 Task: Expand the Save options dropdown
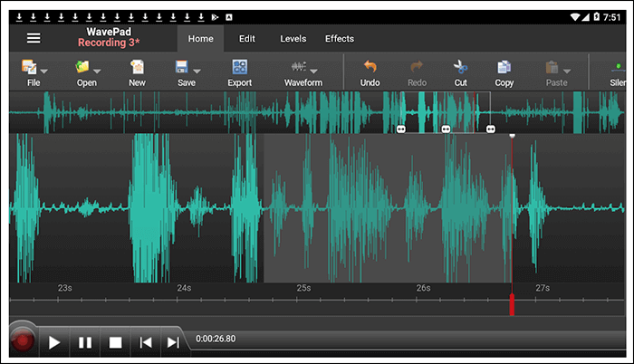197,70
